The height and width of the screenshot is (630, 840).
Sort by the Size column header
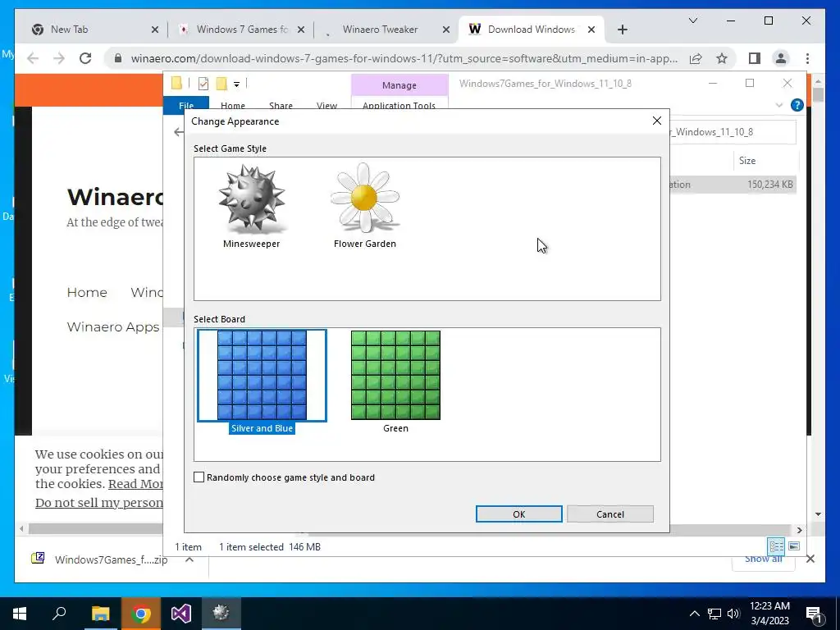click(765, 161)
